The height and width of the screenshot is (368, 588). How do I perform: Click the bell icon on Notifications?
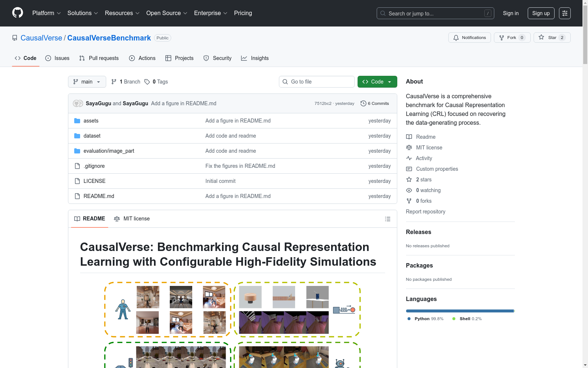click(x=456, y=38)
